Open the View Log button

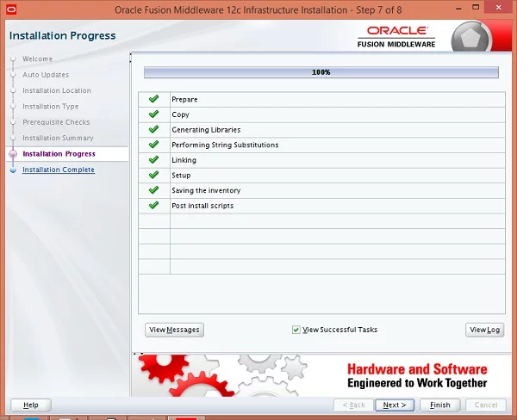[484, 330]
